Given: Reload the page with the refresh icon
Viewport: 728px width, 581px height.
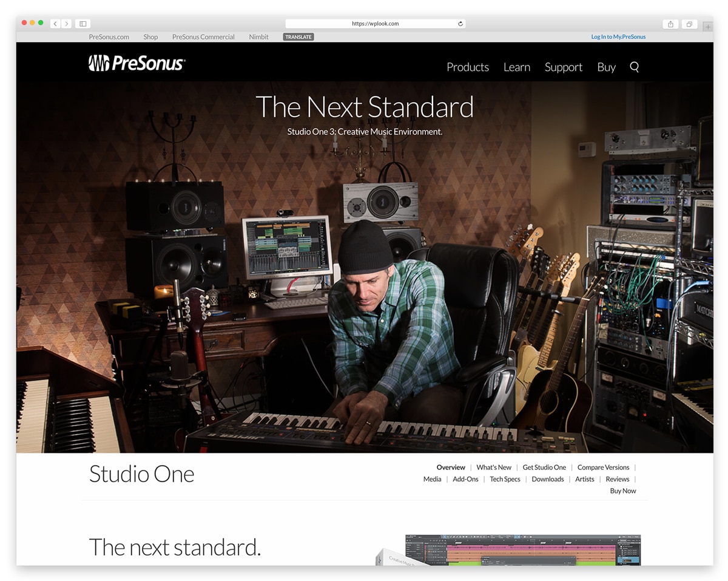Looking at the screenshot, I should (x=460, y=24).
